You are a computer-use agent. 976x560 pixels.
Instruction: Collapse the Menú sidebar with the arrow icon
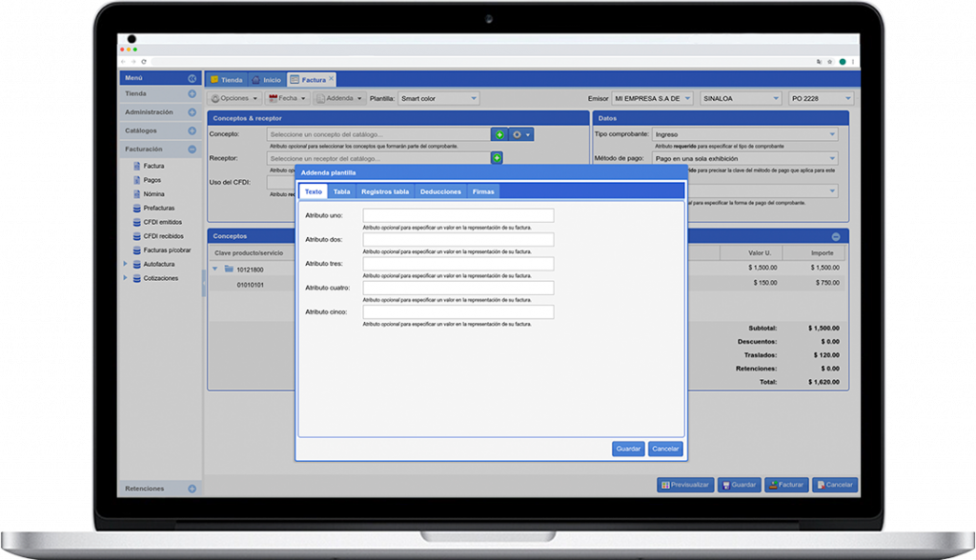(192, 79)
